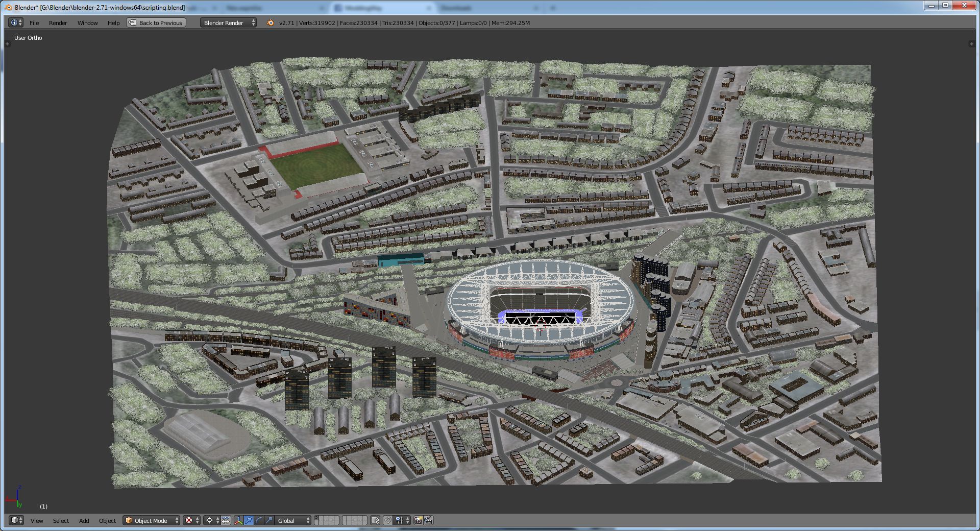Expand the Global orientation dropdown

[x=293, y=520]
